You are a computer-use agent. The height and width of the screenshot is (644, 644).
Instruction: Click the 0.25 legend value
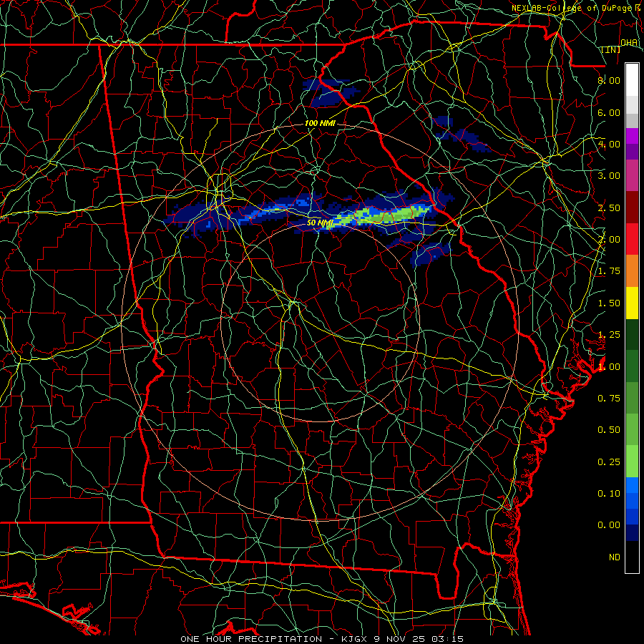pyautogui.click(x=609, y=462)
